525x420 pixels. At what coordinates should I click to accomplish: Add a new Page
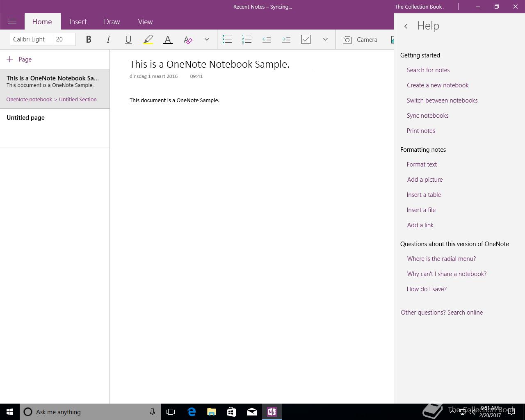click(19, 59)
